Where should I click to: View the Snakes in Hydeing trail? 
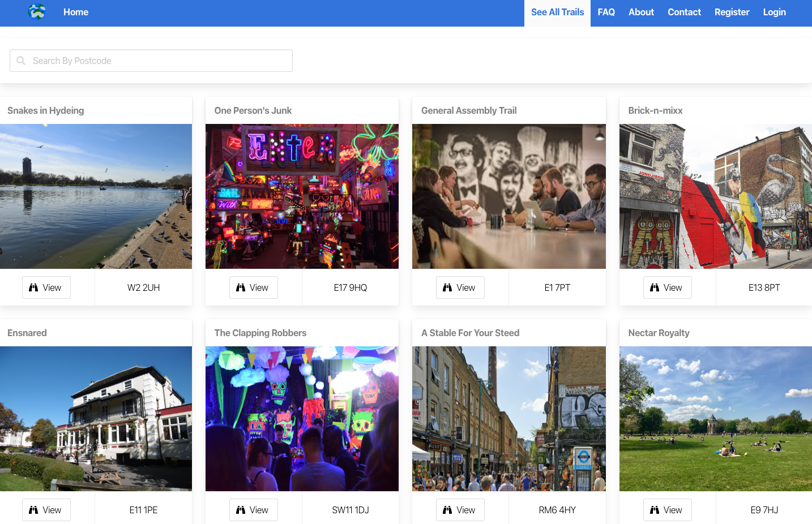46,287
